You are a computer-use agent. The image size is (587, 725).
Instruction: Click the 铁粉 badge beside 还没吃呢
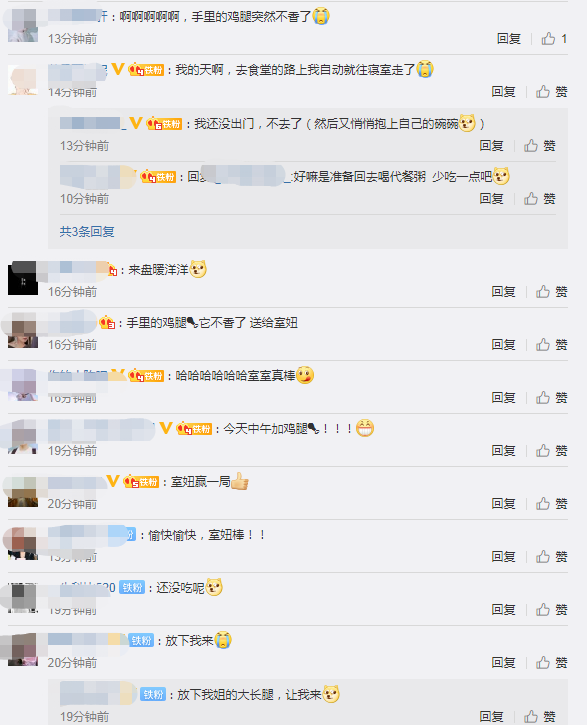pyautogui.click(x=132, y=588)
